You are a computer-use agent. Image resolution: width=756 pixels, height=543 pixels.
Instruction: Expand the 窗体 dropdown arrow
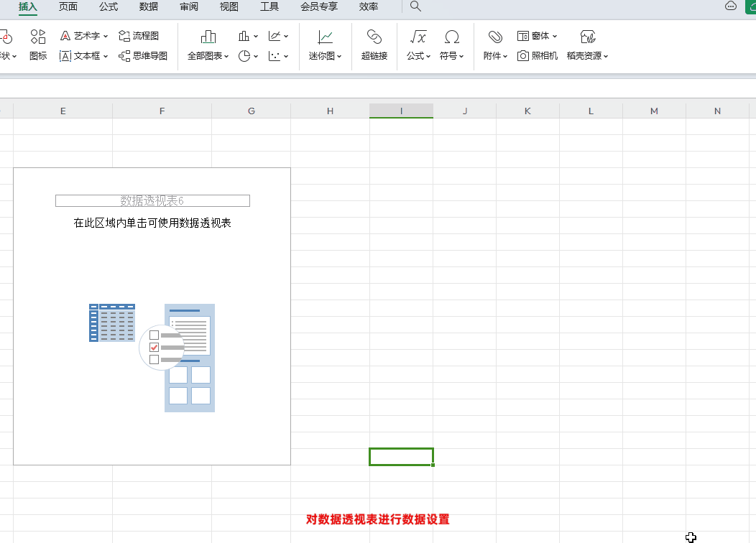tap(555, 36)
